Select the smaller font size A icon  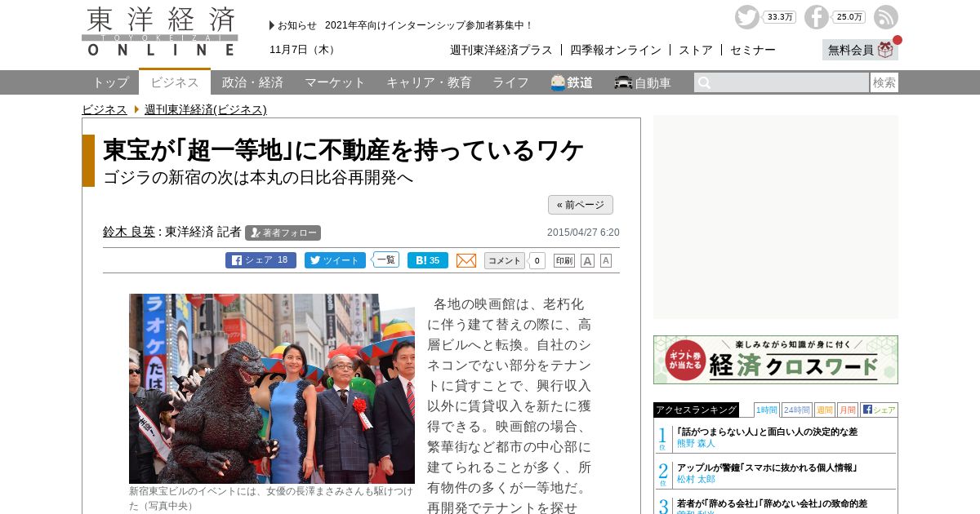pyautogui.click(x=606, y=260)
